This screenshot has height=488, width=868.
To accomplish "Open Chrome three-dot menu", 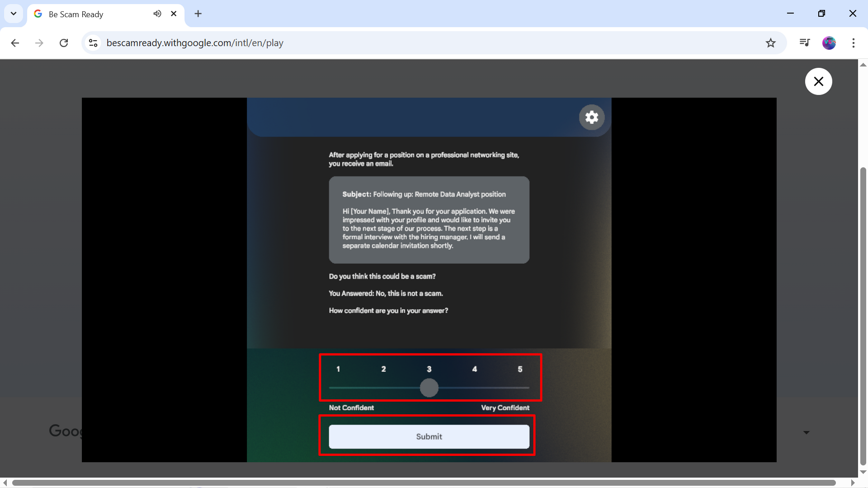I will click(x=853, y=43).
